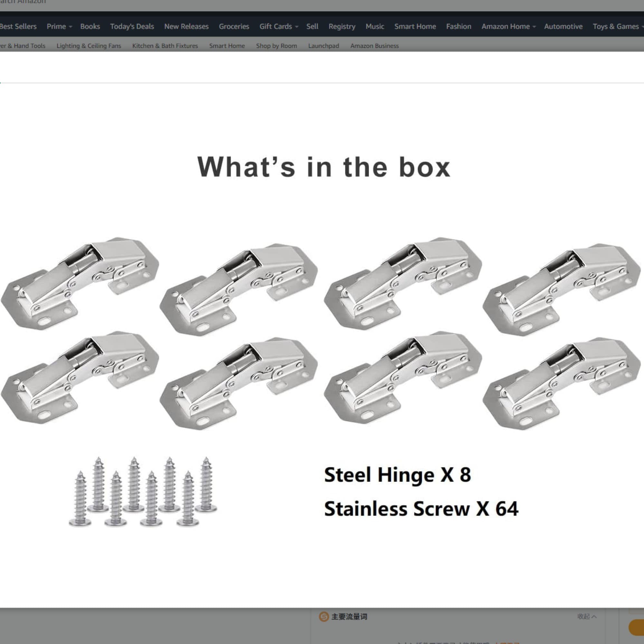
Task: Click the orange S plugin icon
Action: coord(324,617)
